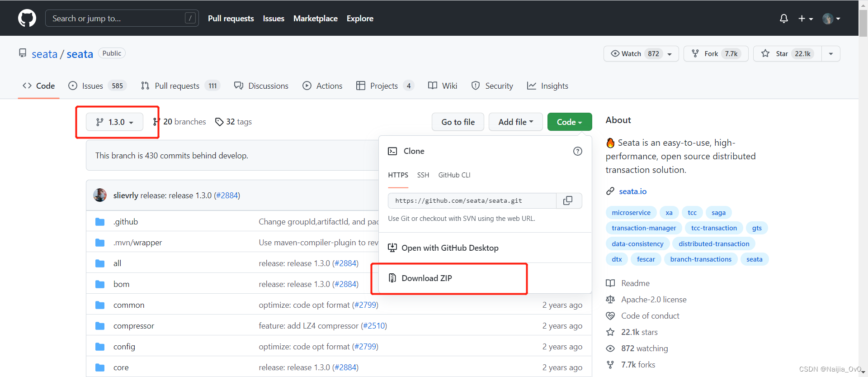This screenshot has width=868, height=377.
Task: Open the core folder
Action: coord(121,367)
